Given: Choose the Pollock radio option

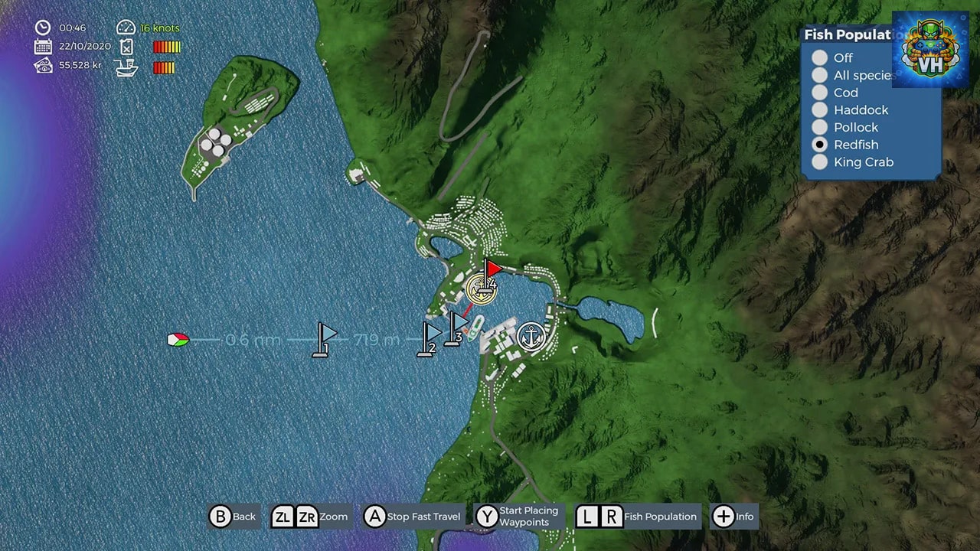Looking at the screenshot, I should [820, 127].
